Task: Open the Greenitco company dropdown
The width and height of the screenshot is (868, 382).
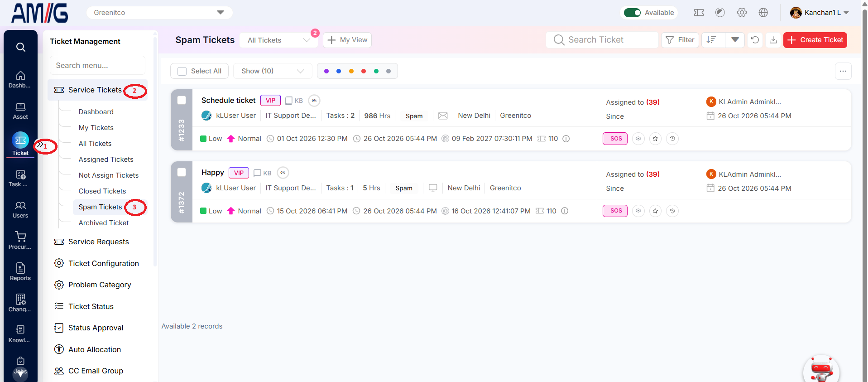Action: pyautogui.click(x=159, y=13)
